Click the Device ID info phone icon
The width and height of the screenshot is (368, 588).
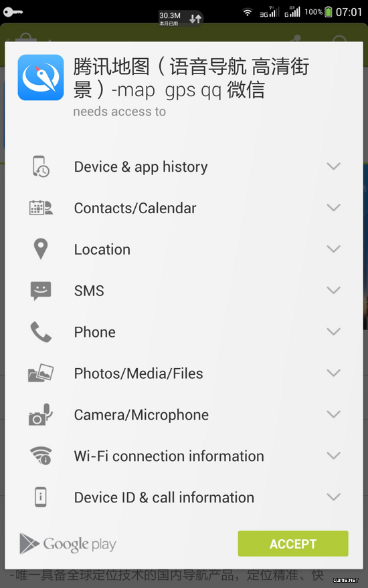coord(41,497)
